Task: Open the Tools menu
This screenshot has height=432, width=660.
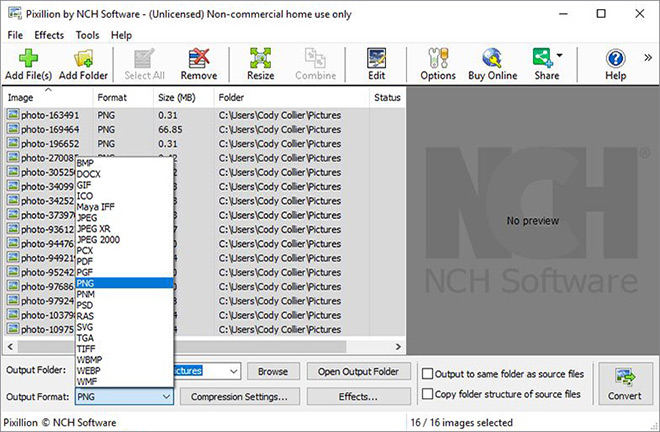Action: click(87, 35)
